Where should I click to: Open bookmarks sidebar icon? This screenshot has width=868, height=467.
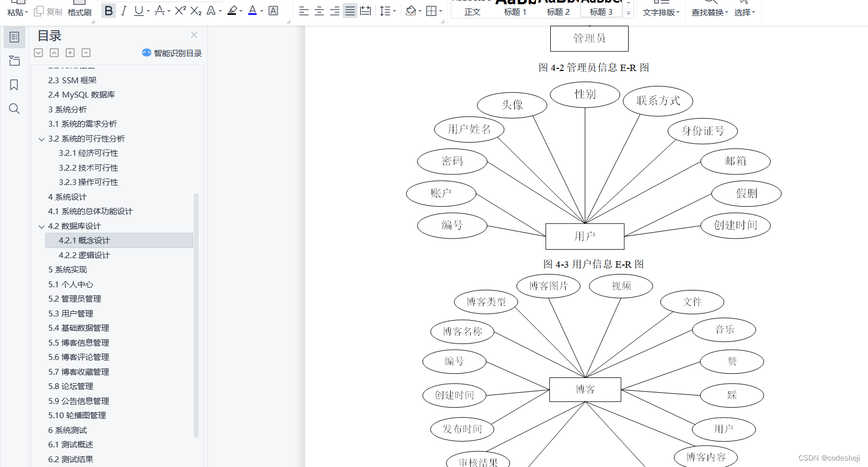tap(14, 85)
